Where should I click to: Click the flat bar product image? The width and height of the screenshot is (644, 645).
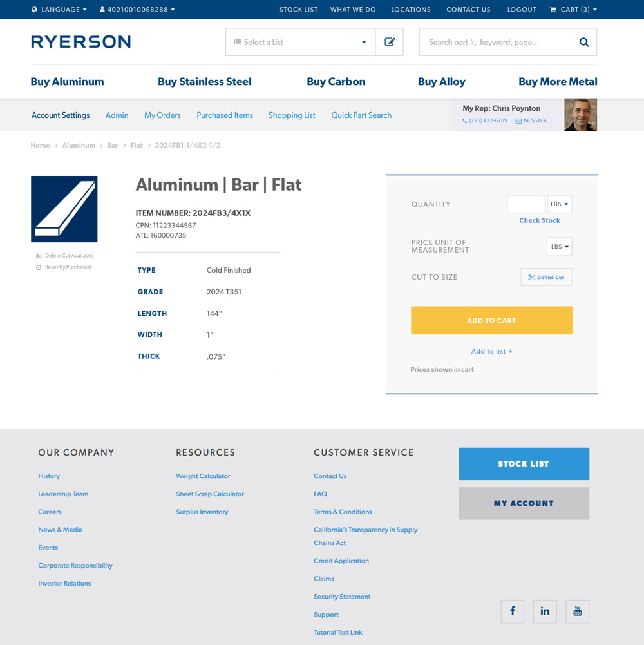click(x=64, y=209)
